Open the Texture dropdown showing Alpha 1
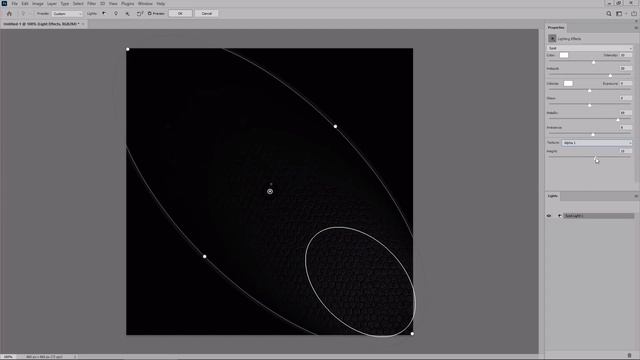The height and width of the screenshot is (360, 640). pyautogui.click(x=597, y=142)
